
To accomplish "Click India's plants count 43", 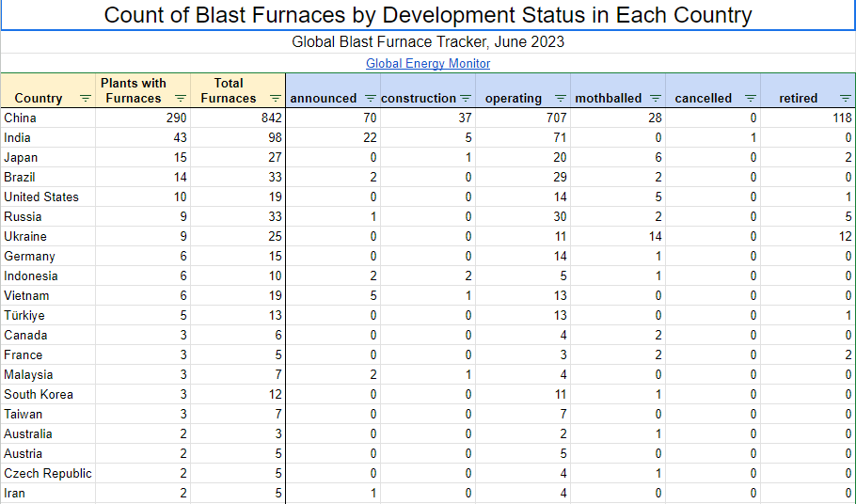I will 181,137.
